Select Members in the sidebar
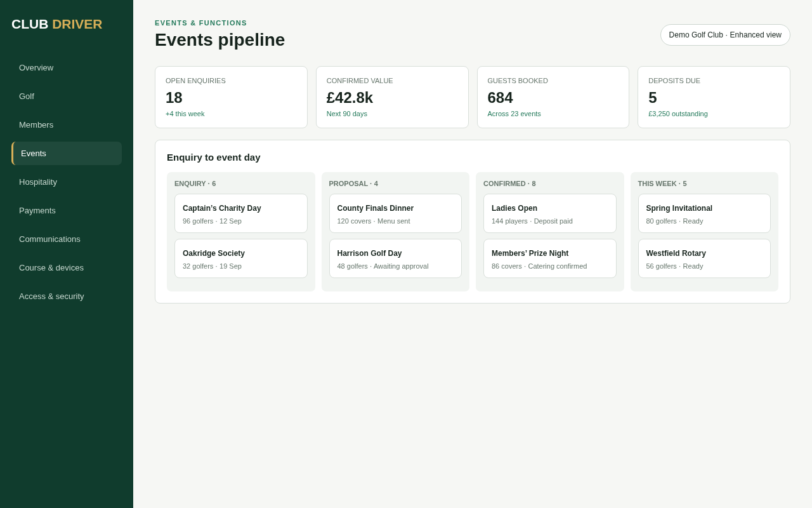The height and width of the screenshot is (508, 812). tap(67, 124)
